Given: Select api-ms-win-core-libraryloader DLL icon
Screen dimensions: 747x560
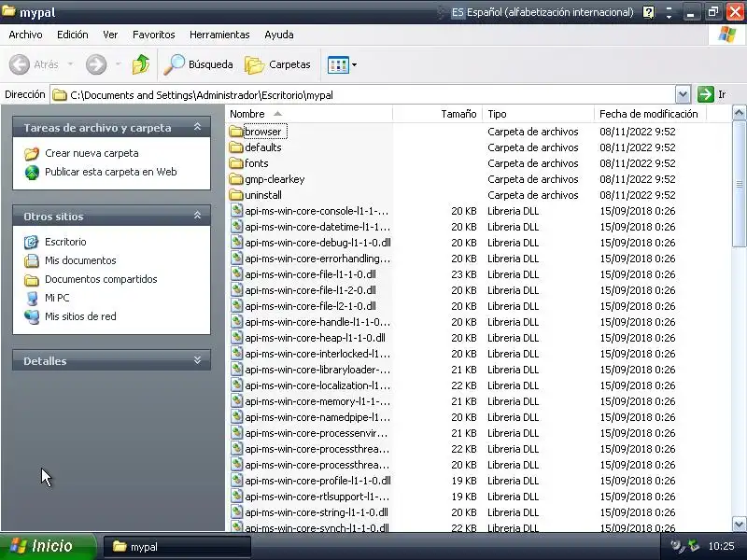Looking at the screenshot, I should pos(237,369).
